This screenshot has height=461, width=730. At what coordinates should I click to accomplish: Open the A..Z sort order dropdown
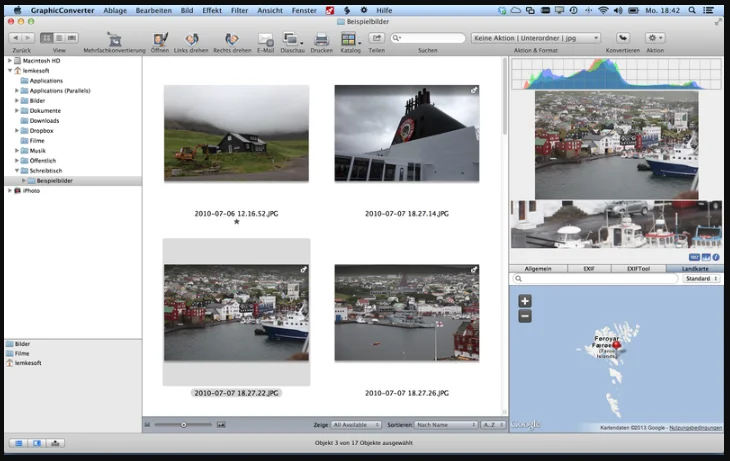(x=493, y=425)
